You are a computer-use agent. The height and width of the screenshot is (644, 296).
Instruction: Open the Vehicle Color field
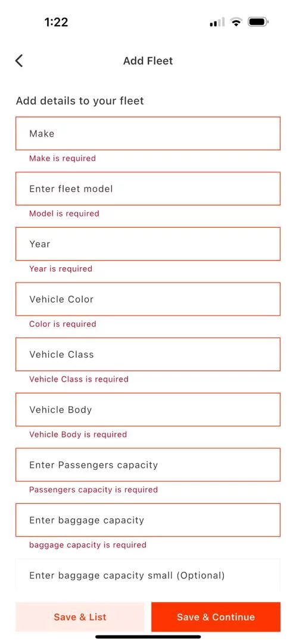[x=148, y=299]
